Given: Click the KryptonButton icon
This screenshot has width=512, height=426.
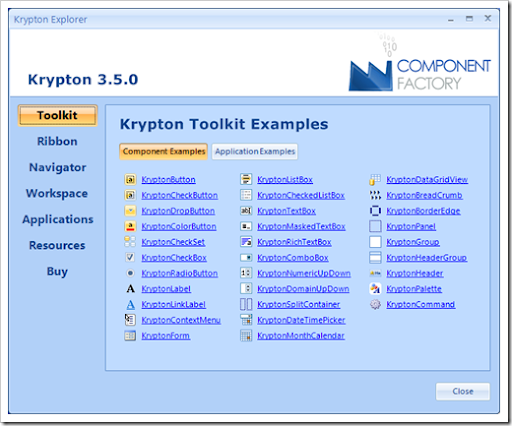Looking at the screenshot, I should [x=130, y=180].
